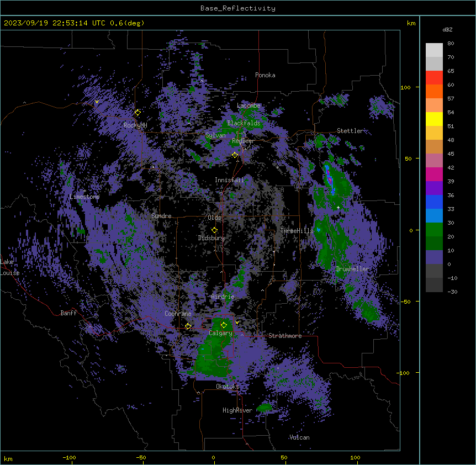Click the Strathmore city label
Viewport: 476px width, 465px height.
click(285, 336)
